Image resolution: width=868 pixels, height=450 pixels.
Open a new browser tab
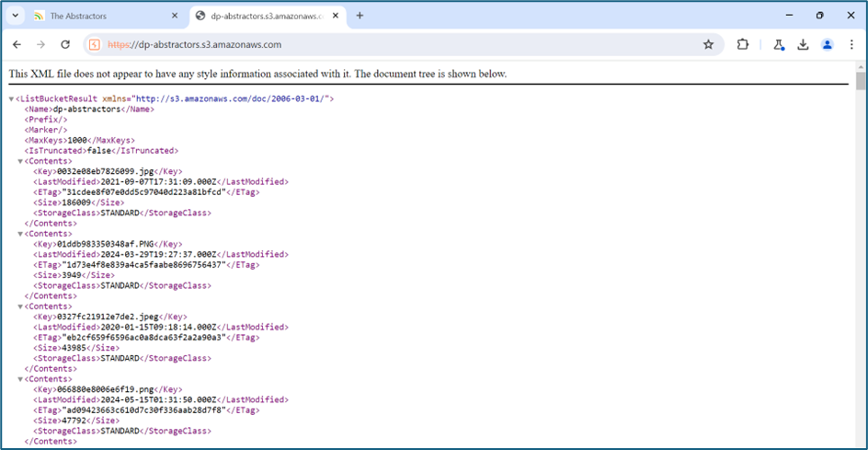click(x=360, y=16)
